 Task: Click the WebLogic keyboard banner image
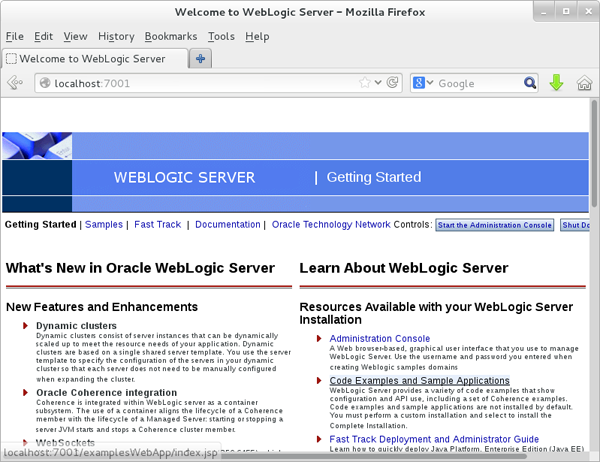coord(37,145)
